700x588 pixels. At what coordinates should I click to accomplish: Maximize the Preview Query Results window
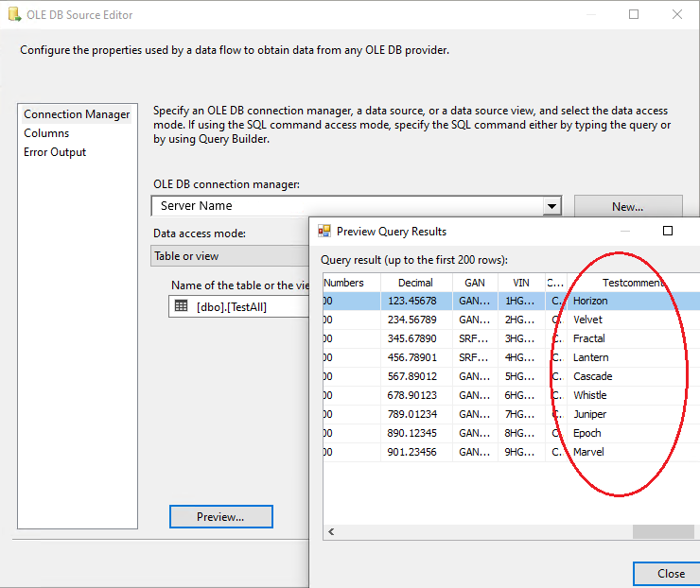(667, 231)
